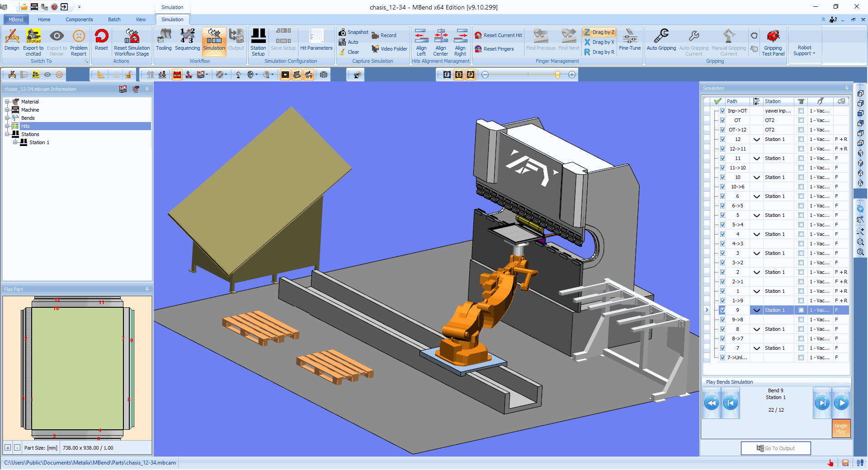The image size is (868, 470).
Task: Open the Station 1 dropdown on row 9
Action: (757, 310)
